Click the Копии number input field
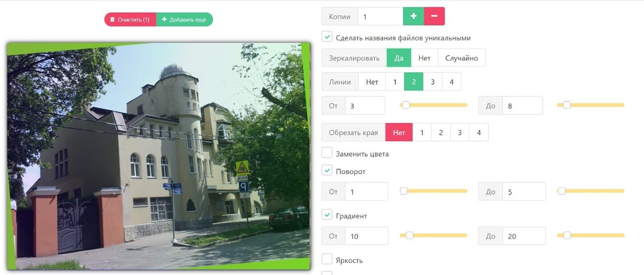 (380, 16)
